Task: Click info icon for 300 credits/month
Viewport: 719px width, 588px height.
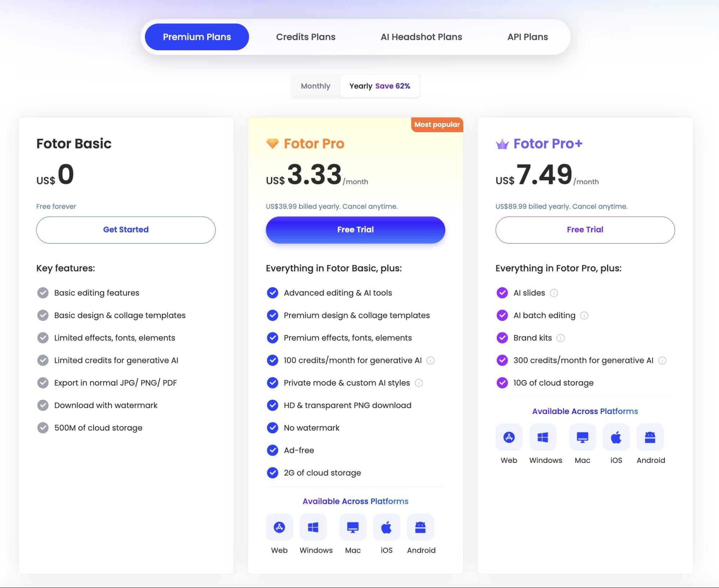Action: [x=662, y=360]
